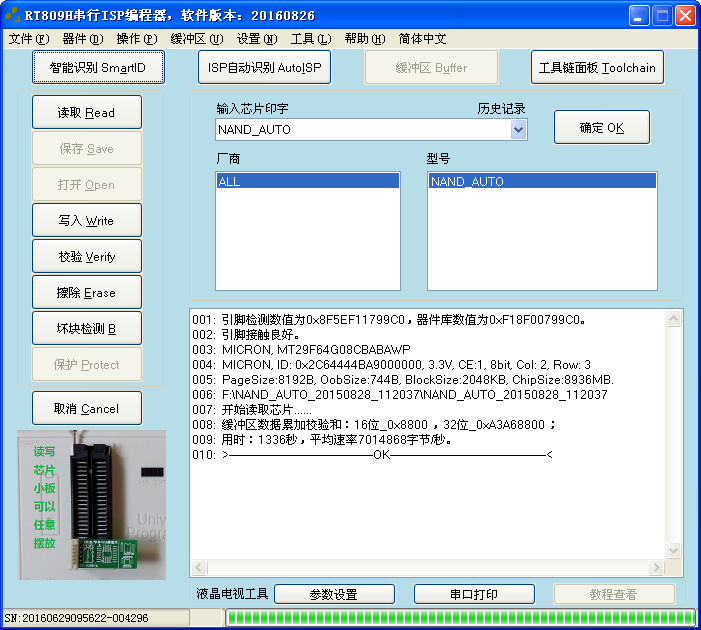Maximize the RT809H programmer window

tap(662, 16)
